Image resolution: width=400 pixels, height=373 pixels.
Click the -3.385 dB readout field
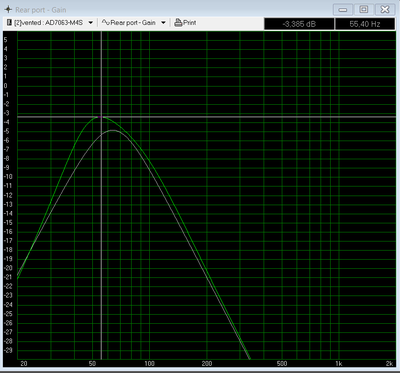coord(299,24)
